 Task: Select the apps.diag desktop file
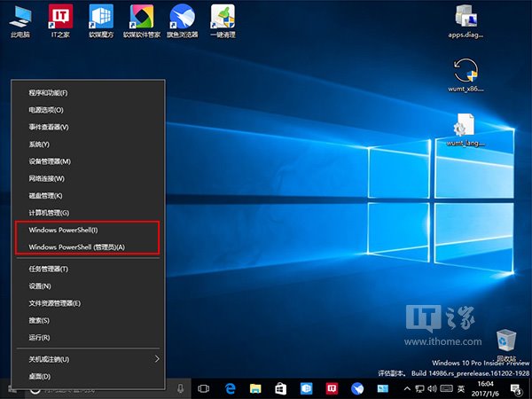tap(465, 21)
